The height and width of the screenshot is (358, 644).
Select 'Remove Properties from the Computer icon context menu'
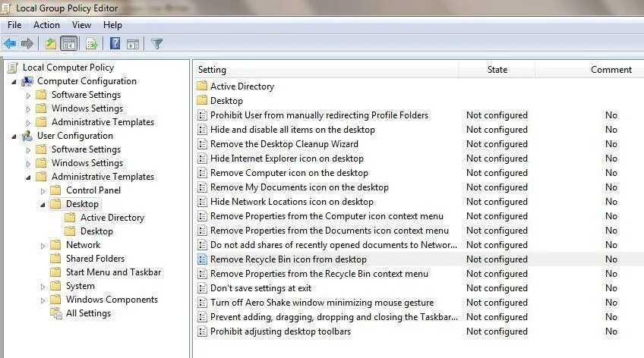click(327, 216)
